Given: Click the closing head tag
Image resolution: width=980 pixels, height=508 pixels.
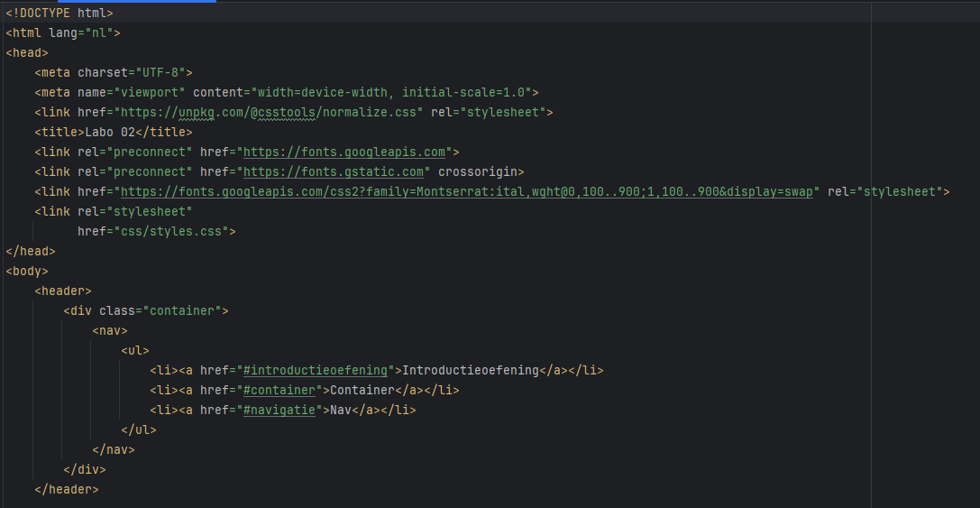Looking at the screenshot, I should [x=31, y=252].
